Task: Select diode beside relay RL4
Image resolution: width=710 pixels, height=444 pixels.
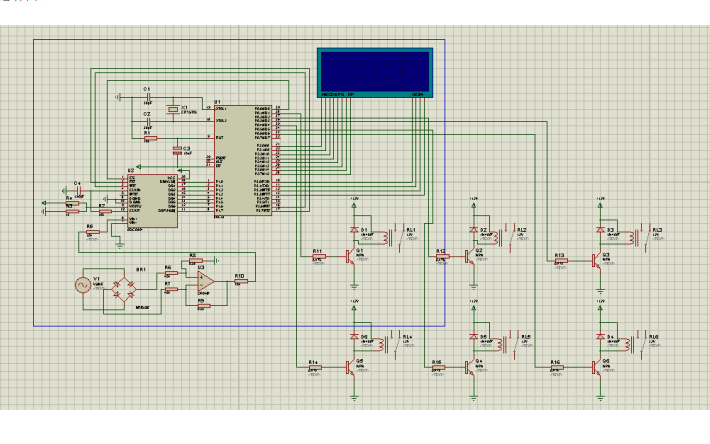Action: pyautogui.click(x=354, y=337)
